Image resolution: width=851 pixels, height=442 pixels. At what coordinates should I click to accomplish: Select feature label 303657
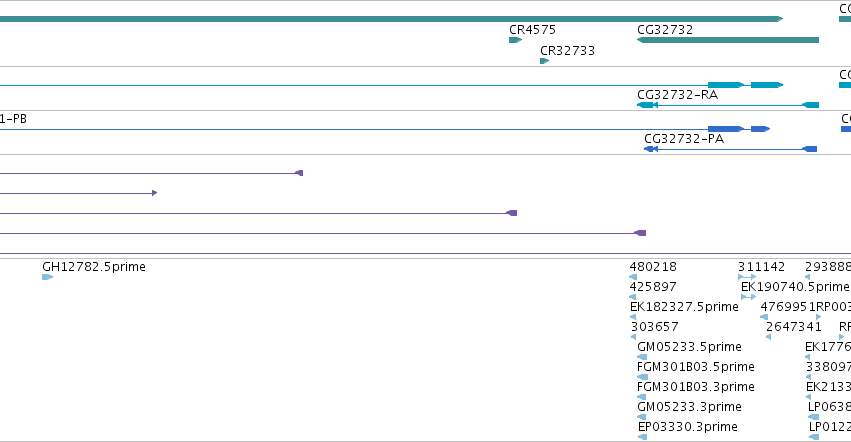(655, 327)
